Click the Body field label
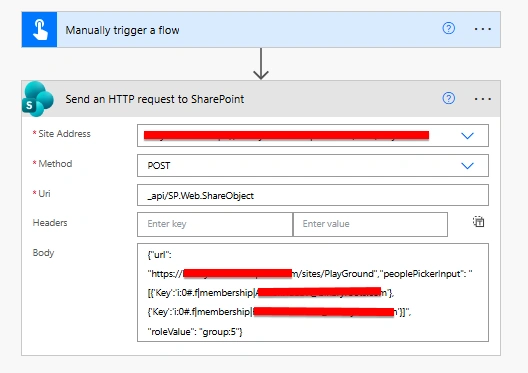This screenshot has height=373, width=528. click(43, 253)
